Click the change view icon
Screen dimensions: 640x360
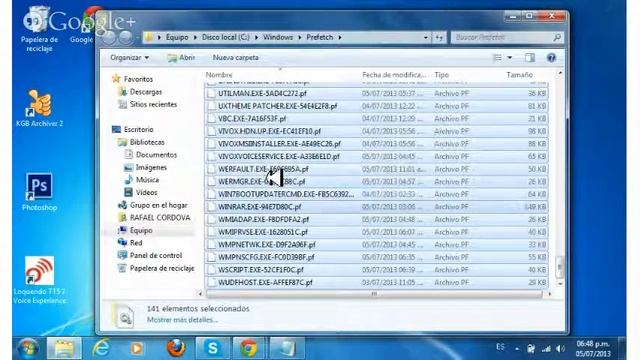coord(498,58)
